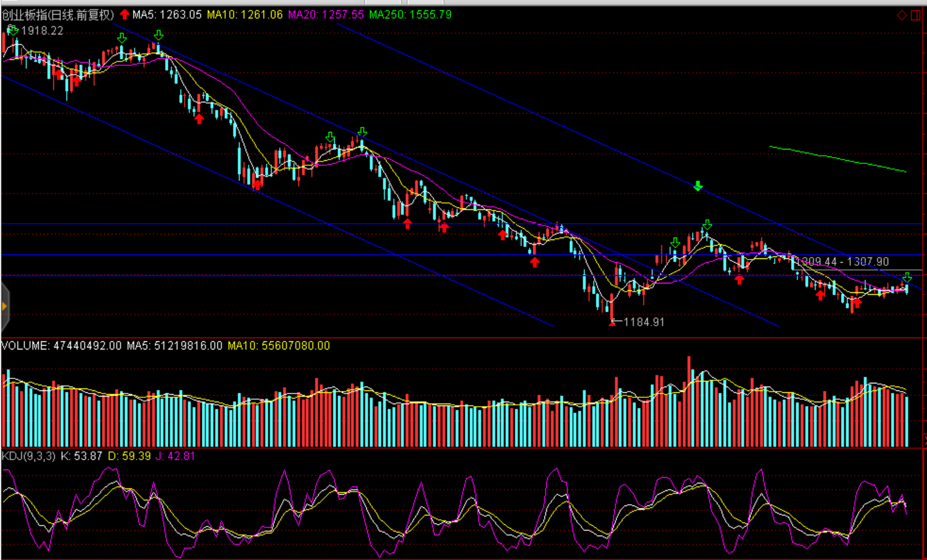Expand the side panel with orange arrow

(4, 307)
